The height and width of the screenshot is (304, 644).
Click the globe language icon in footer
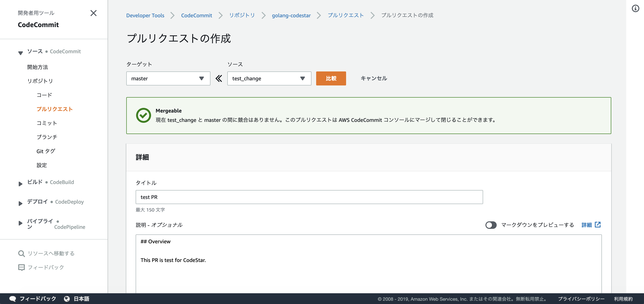click(67, 299)
